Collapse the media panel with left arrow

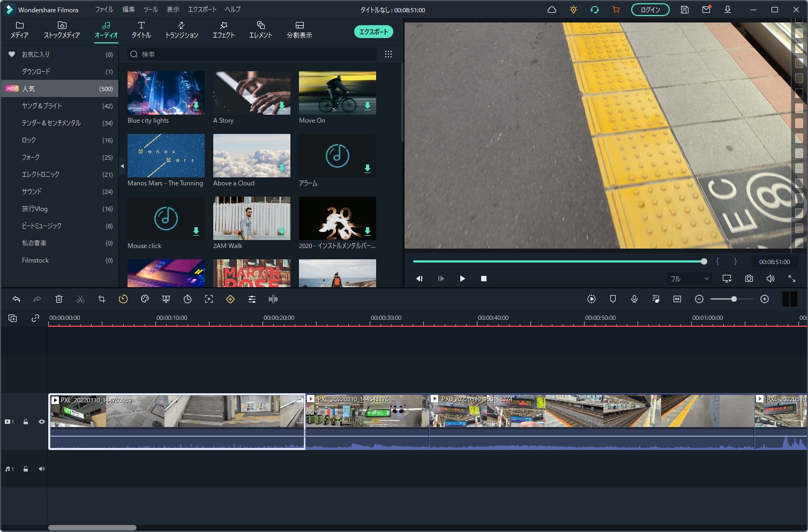[x=122, y=166]
